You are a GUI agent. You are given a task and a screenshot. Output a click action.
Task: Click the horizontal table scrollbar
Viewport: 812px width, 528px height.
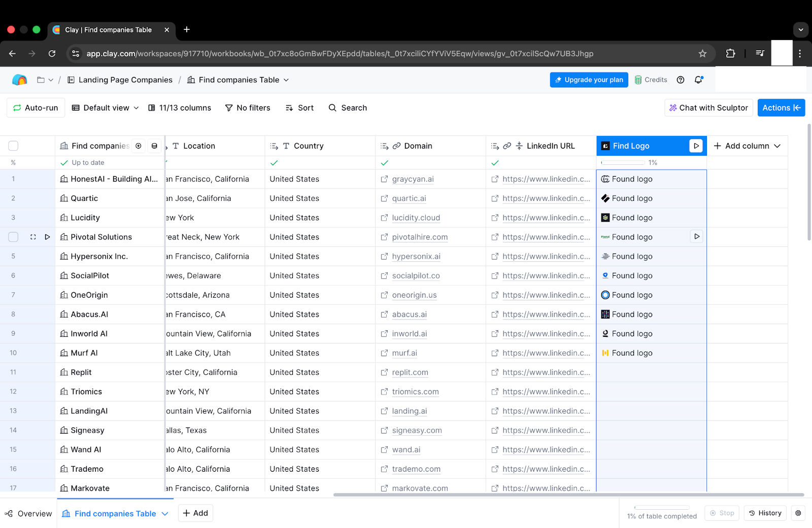pyautogui.click(x=568, y=495)
